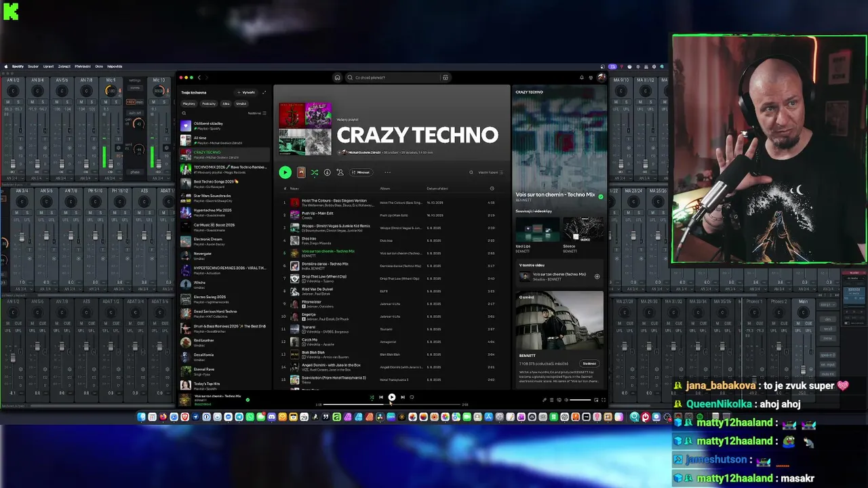
Task: Toggle shuffle in the bottom player bar
Action: click(x=371, y=397)
